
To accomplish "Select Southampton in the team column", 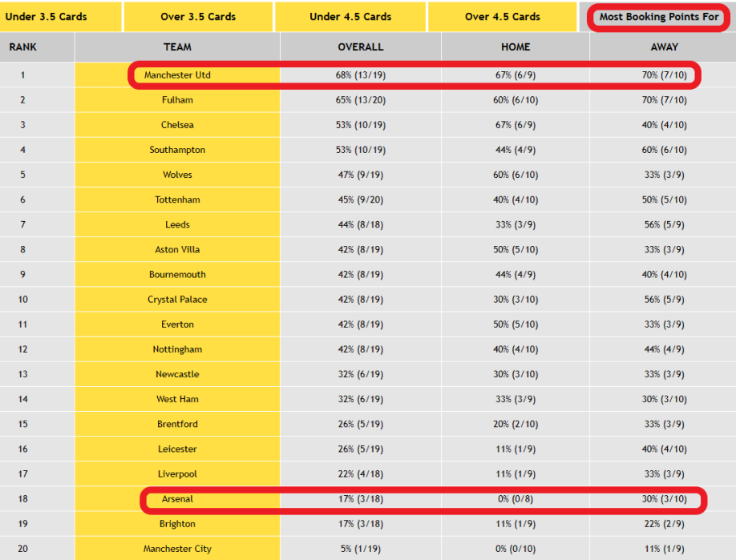I will (177, 150).
